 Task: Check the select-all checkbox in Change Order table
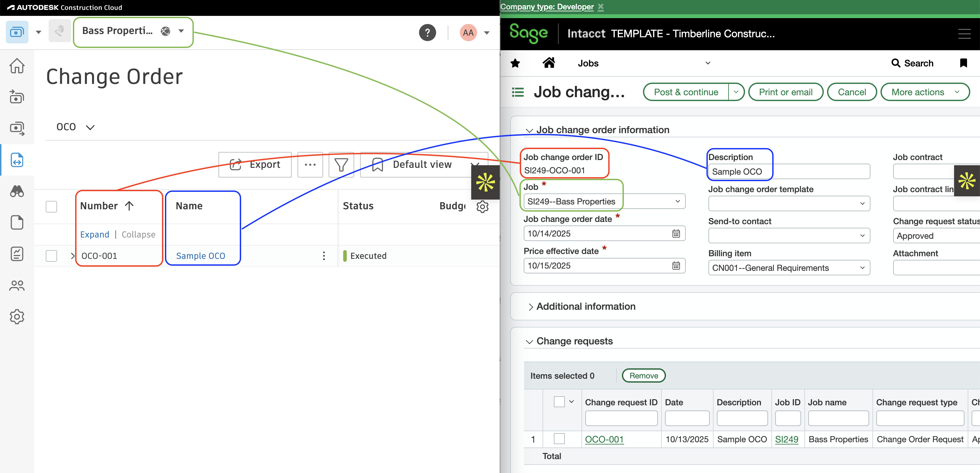pos(51,206)
